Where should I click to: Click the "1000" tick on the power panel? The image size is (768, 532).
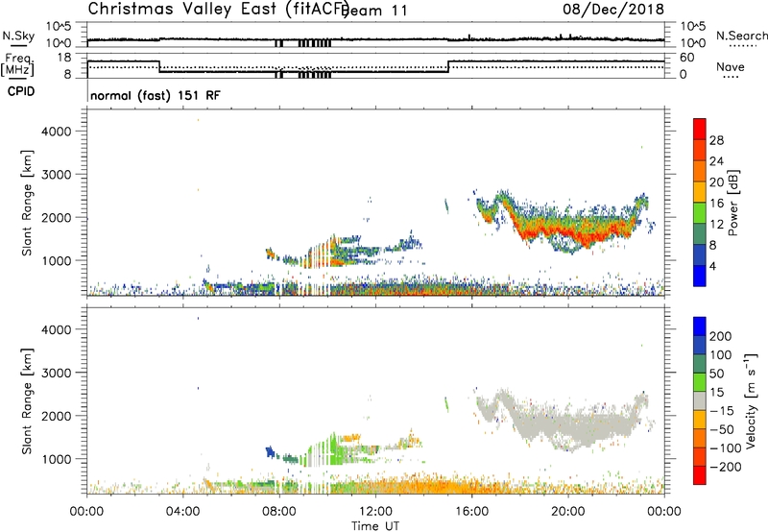[57, 260]
